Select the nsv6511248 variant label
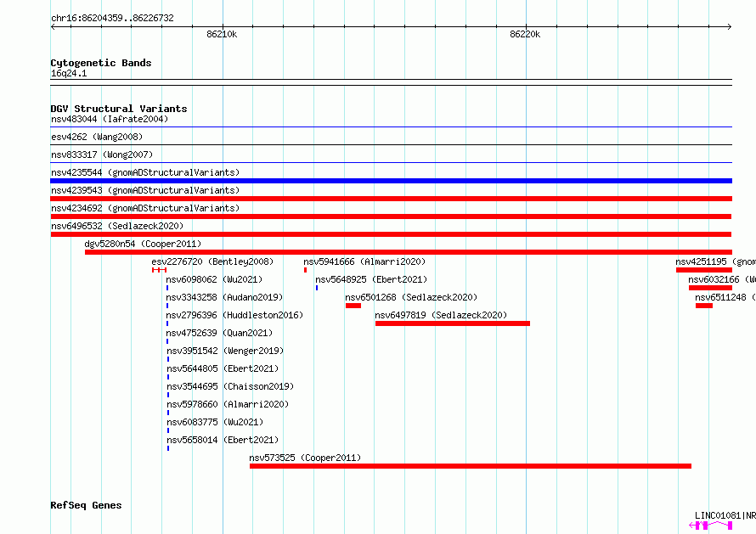This screenshot has width=756, height=534. 725,297
